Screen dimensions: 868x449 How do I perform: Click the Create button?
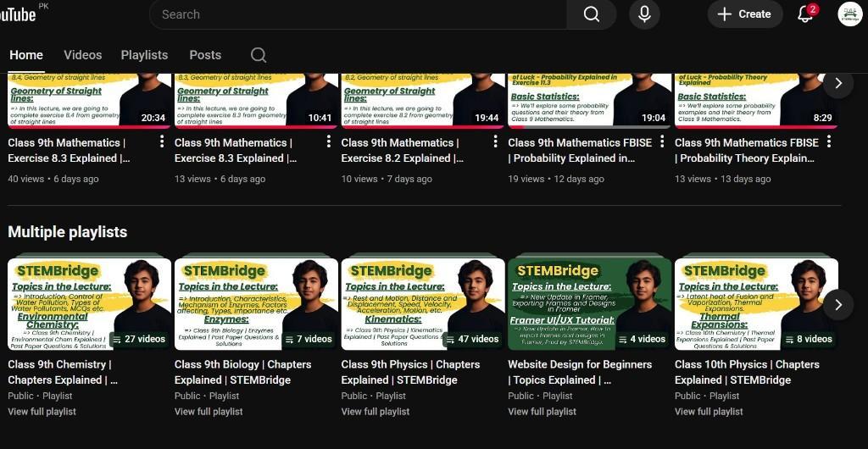coord(744,14)
